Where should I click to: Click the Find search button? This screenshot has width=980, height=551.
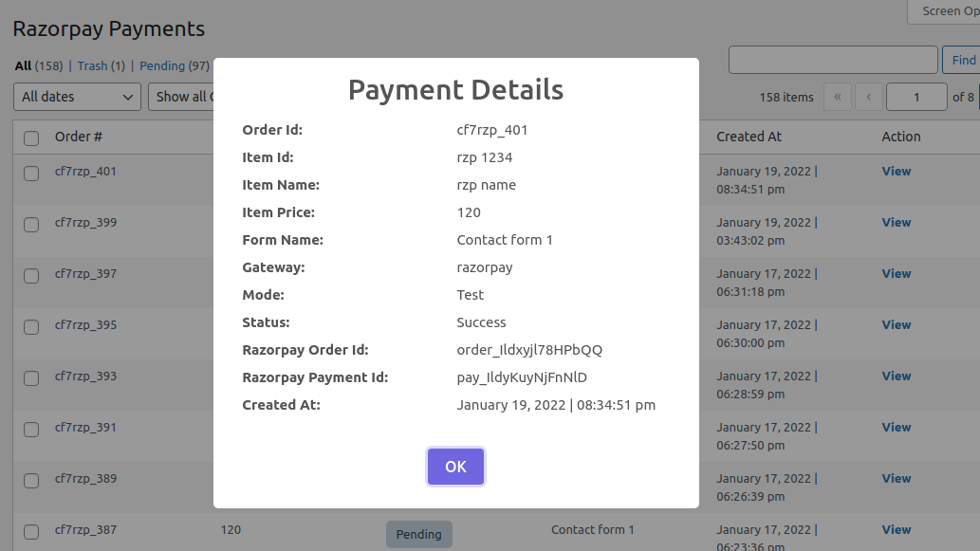pos(961,60)
